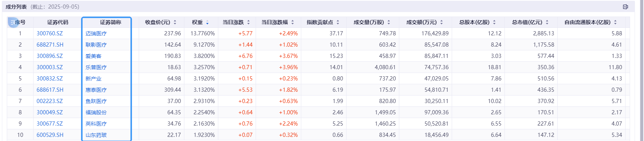
Task: Click the blue menu icon beside 序号
Action: tap(14, 23)
